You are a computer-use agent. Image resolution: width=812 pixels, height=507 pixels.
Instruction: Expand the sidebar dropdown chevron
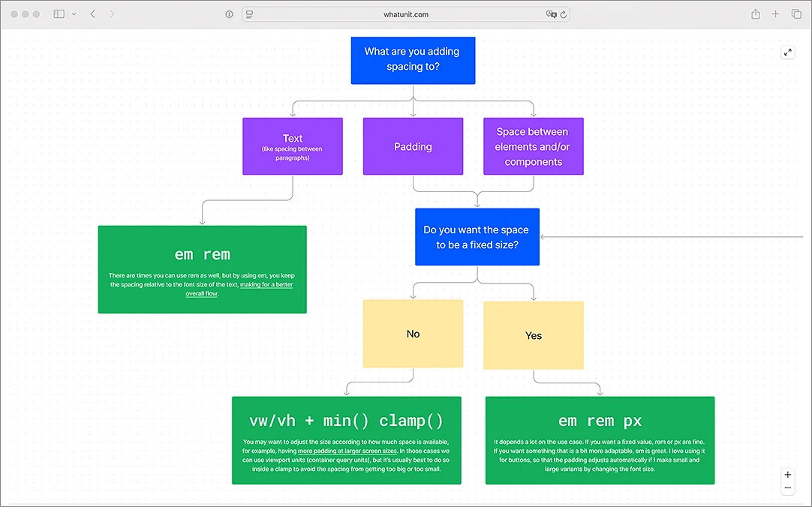(x=74, y=14)
